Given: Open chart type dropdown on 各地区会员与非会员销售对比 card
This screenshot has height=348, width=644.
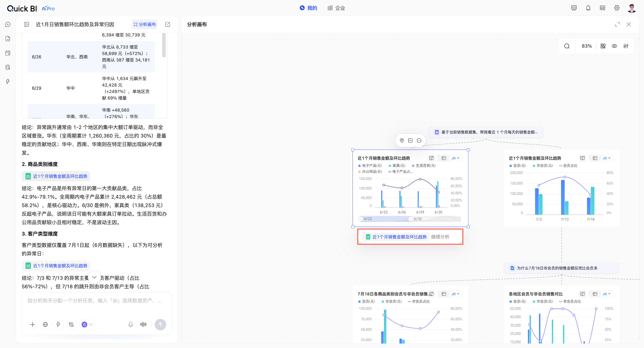Looking at the screenshot, I should [607, 294].
